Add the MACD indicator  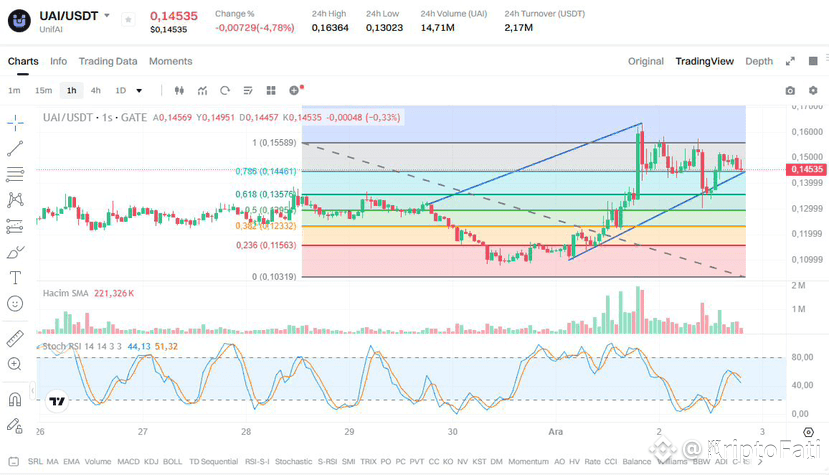tap(128, 462)
